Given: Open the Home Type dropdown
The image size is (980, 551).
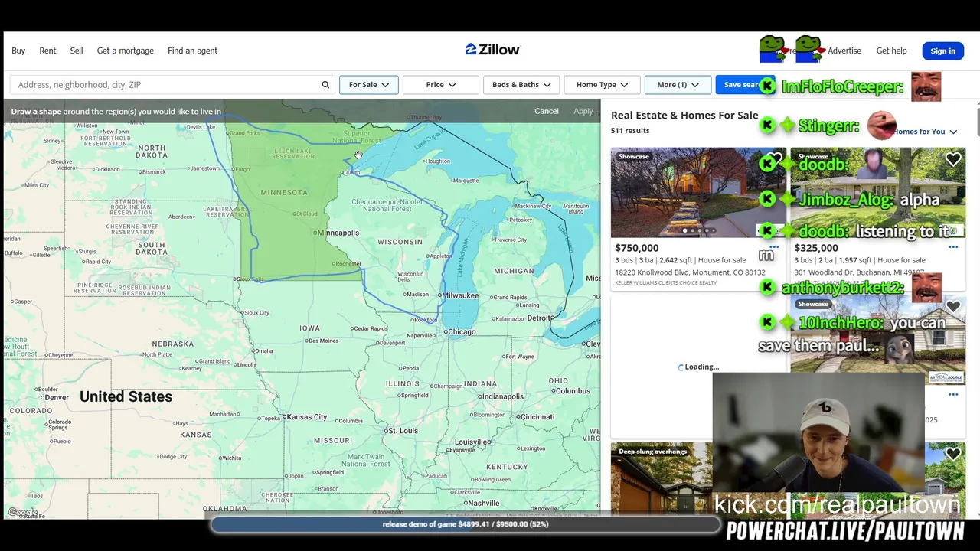Looking at the screenshot, I should click(602, 85).
